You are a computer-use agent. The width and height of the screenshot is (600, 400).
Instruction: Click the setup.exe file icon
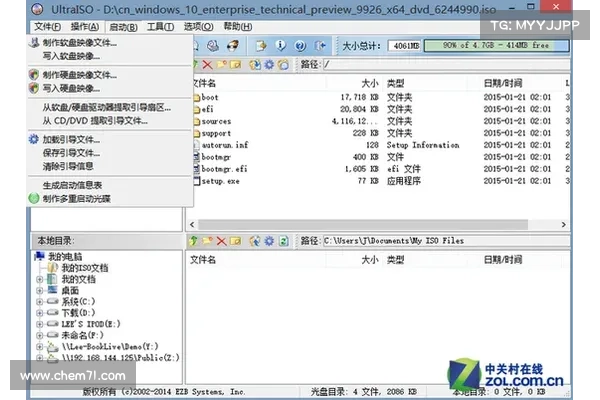pyautogui.click(x=197, y=181)
